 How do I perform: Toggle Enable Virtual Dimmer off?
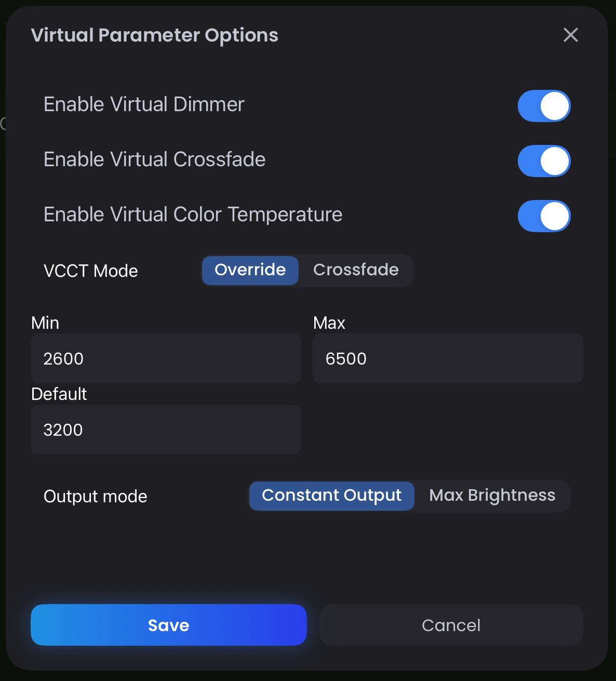pos(544,105)
